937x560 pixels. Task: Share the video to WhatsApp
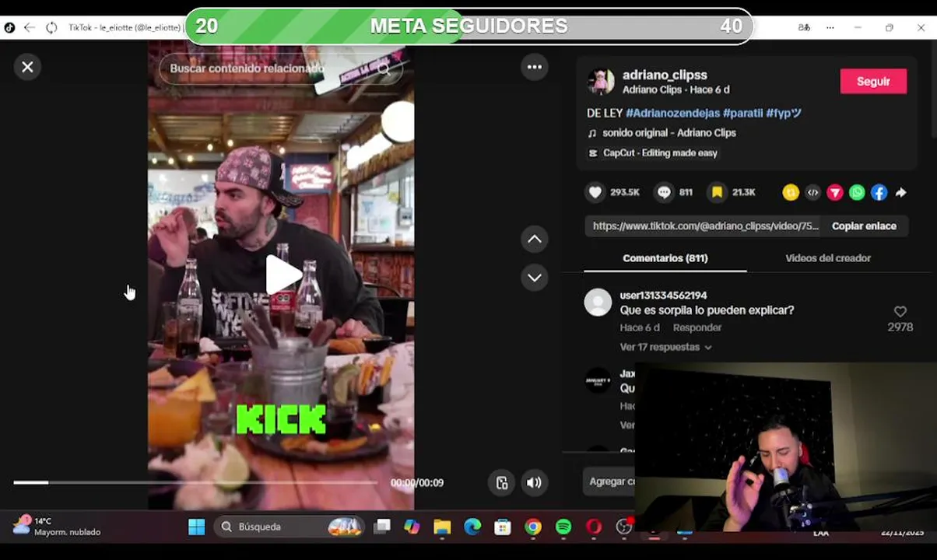coord(857,193)
